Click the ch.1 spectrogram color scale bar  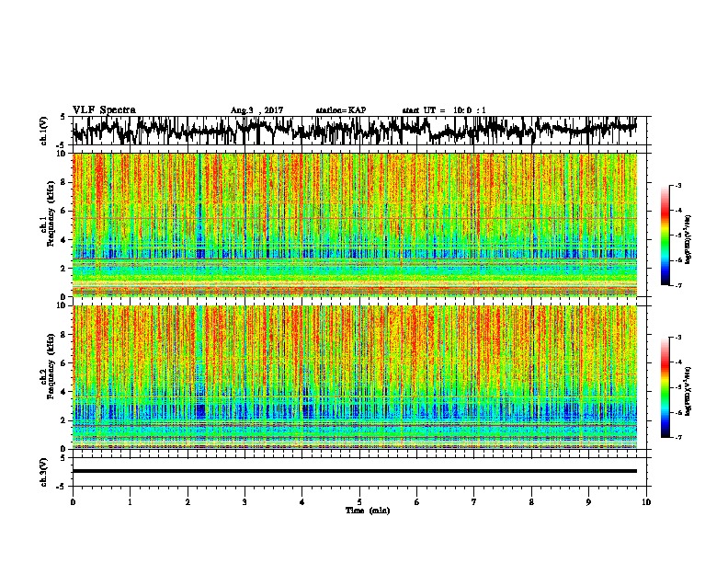665,236
